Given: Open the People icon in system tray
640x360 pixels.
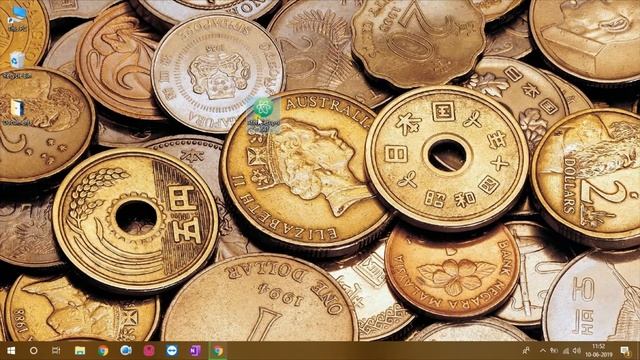Looking at the screenshot, I should pos(527,351).
